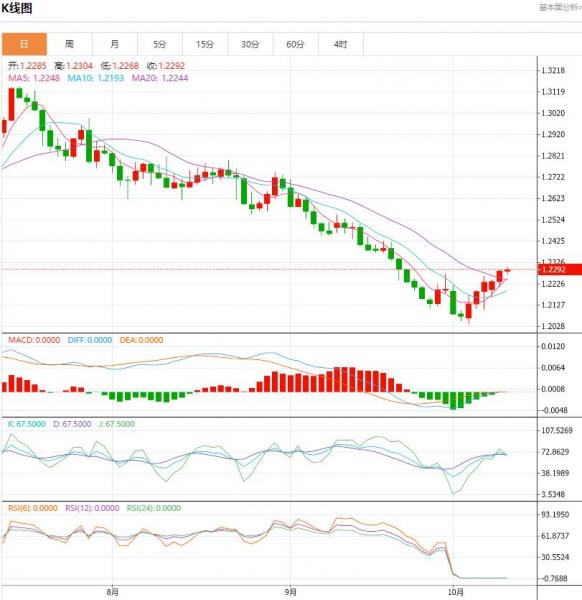The image size is (582, 600).
Task: Select the 4时 four-hour tab
Action: 341,44
